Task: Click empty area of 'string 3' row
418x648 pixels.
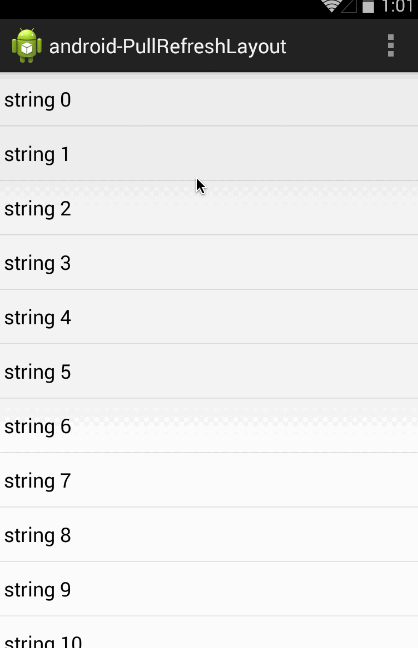Action: point(248,263)
